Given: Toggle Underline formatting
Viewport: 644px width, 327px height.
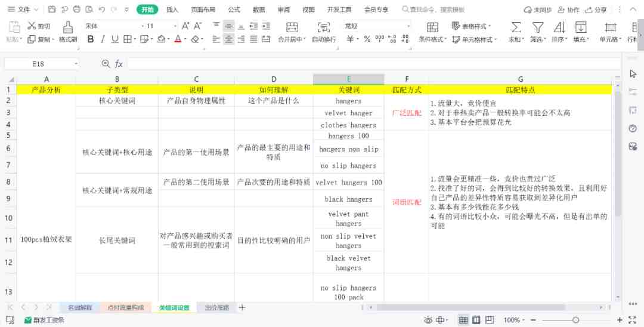Looking at the screenshot, I should [x=115, y=39].
